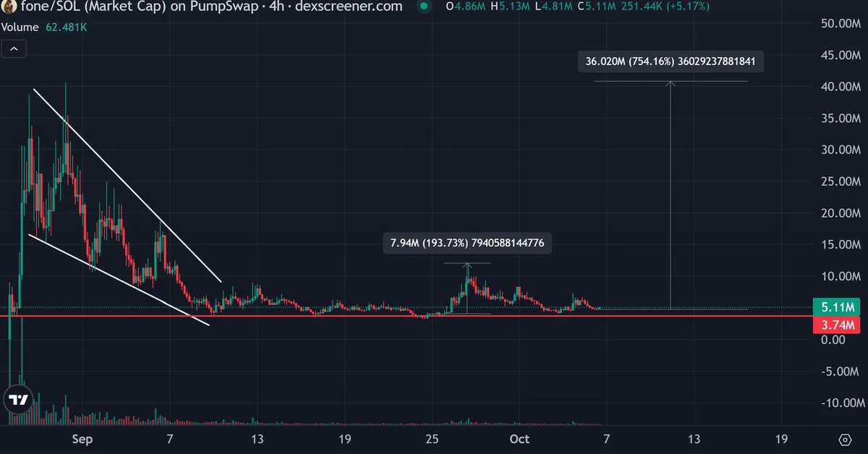The height and width of the screenshot is (454, 868).
Task: Click the 10.00M price axis label
Action: (x=839, y=276)
